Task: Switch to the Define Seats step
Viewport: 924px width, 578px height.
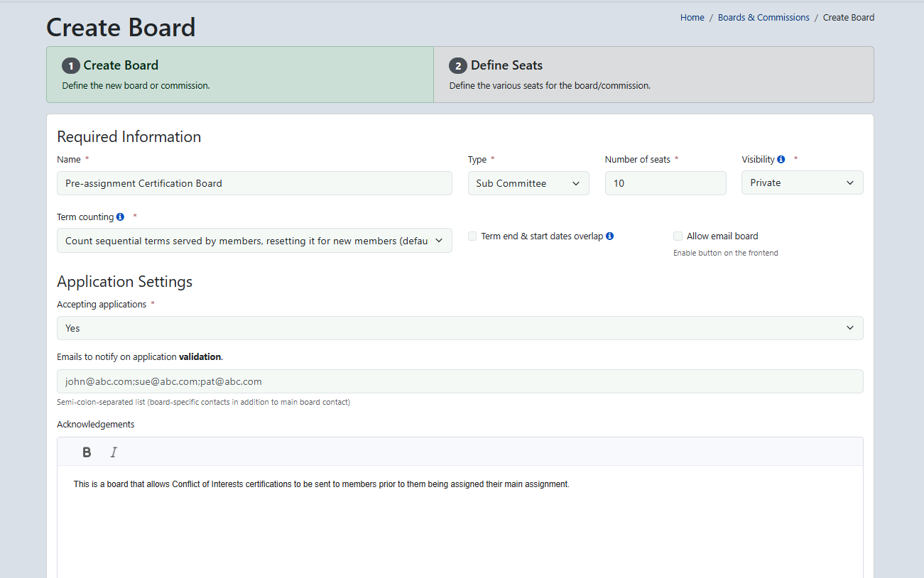Action: point(653,74)
